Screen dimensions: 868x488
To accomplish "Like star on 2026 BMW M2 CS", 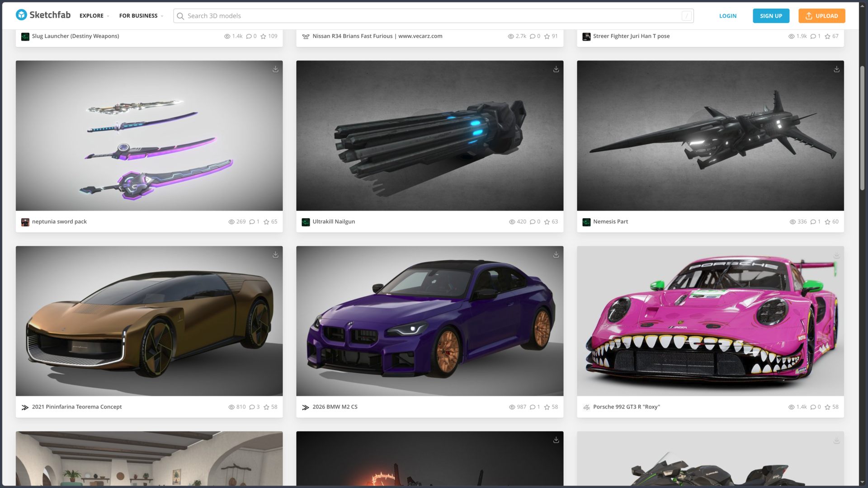I will coord(547,407).
